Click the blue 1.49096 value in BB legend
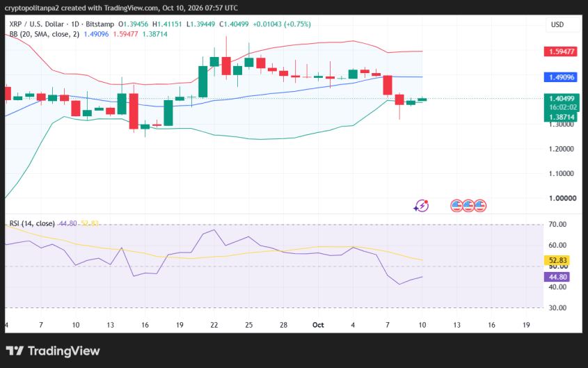This screenshot has height=368, width=588. (96, 34)
